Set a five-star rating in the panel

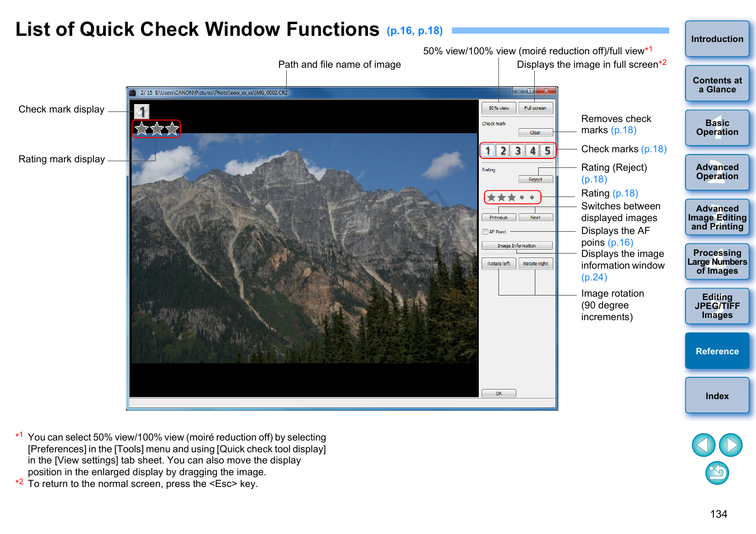pos(532,198)
